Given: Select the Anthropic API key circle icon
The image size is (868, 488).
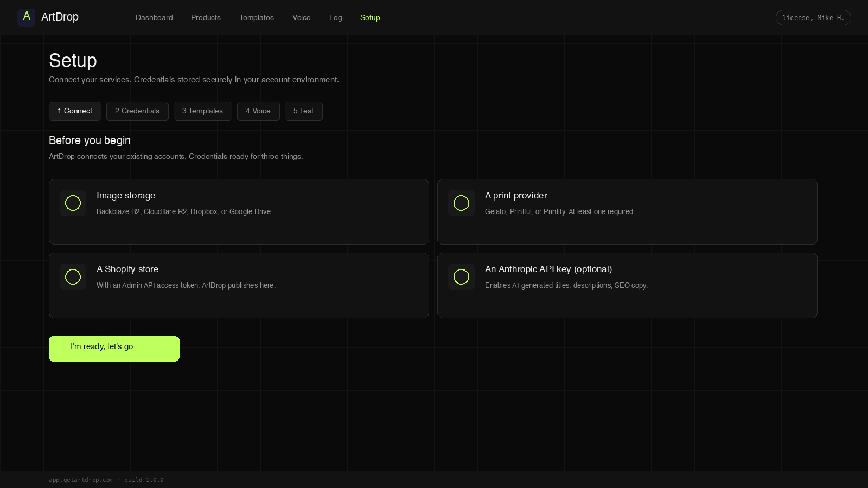Looking at the screenshot, I should tap(461, 277).
